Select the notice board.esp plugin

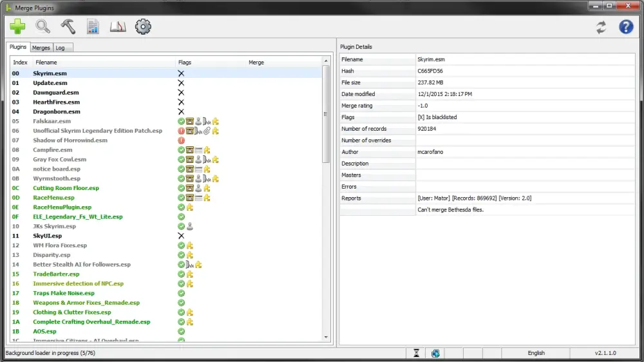57,169
